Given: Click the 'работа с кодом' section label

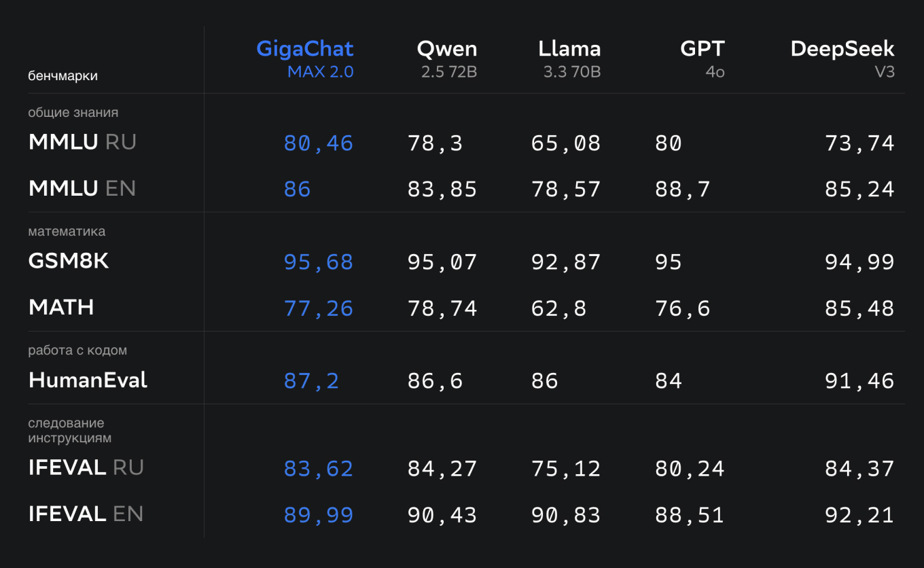Looking at the screenshot, I should 77,351.
